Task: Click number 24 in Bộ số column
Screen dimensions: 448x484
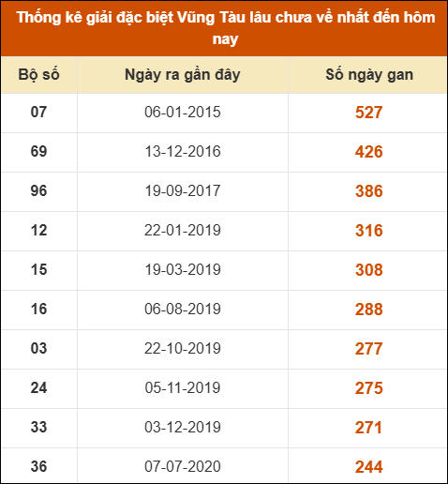Action: click(38, 387)
